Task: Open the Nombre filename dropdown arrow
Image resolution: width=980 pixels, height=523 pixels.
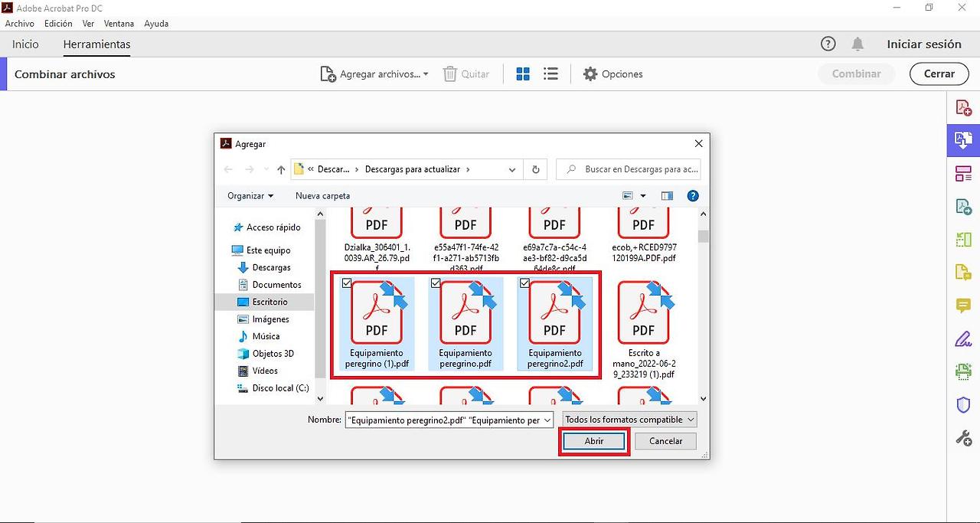Action: coord(547,420)
